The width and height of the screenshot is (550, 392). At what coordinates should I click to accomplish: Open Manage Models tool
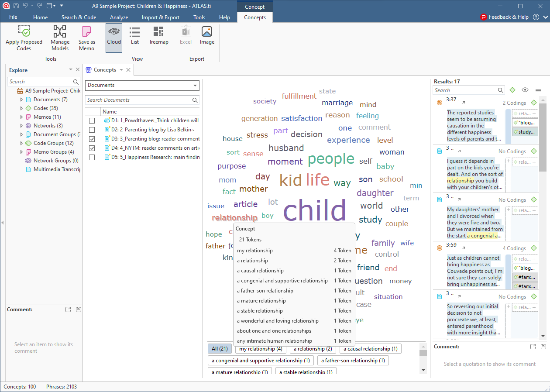(60, 32)
